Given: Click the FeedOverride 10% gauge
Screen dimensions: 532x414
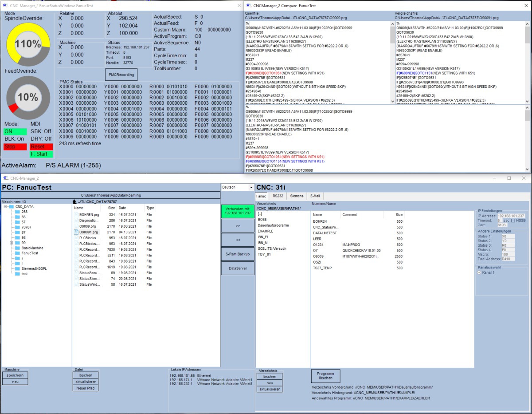Looking at the screenshot, I should click(27, 97).
